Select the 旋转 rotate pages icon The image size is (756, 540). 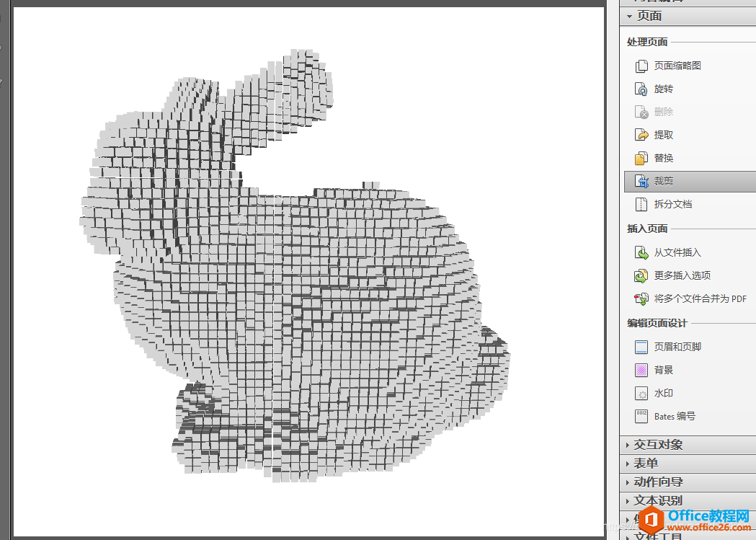[x=641, y=89]
